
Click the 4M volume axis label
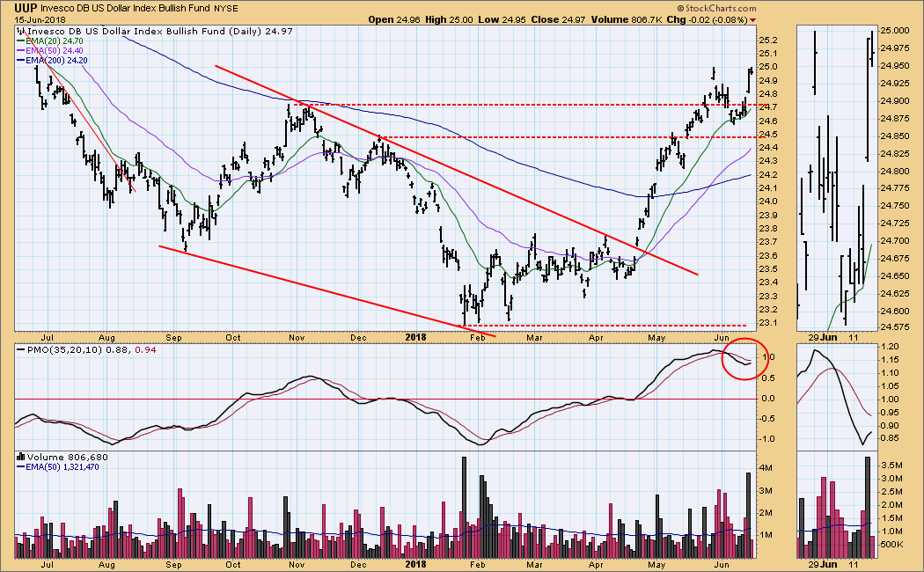pos(766,468)
